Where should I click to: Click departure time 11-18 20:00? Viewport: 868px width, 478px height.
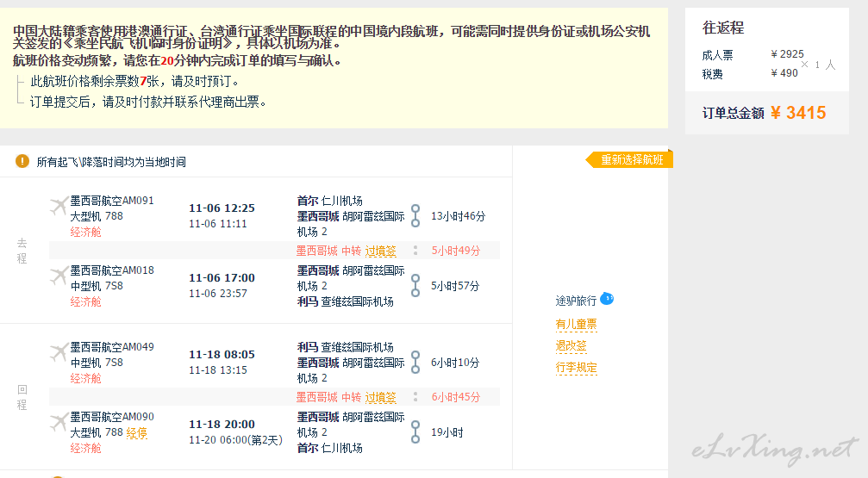(222, 425)
